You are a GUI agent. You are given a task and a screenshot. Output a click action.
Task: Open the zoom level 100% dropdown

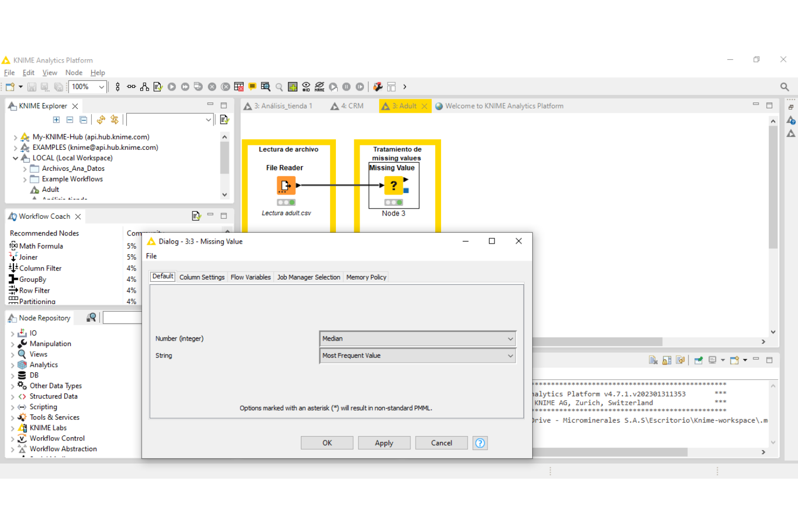pos(101,87)
